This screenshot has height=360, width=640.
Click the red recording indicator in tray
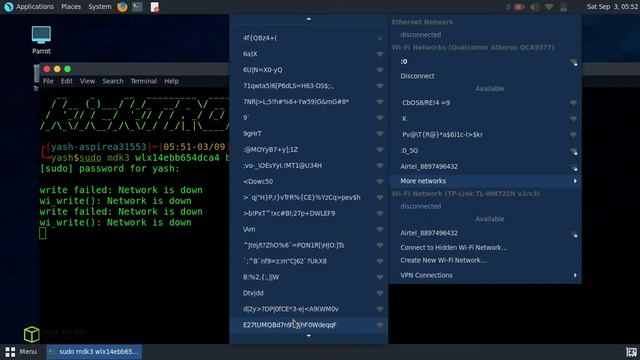tap(519, 7)
